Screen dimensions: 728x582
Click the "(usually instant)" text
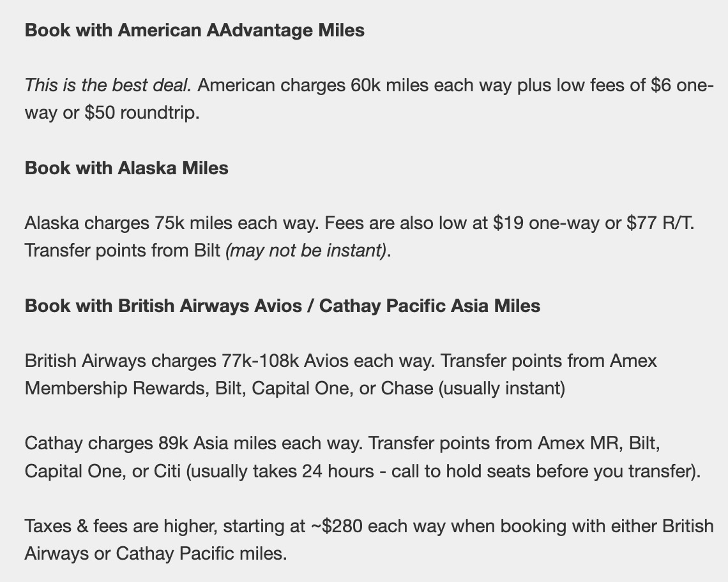(x=501, y=388)
